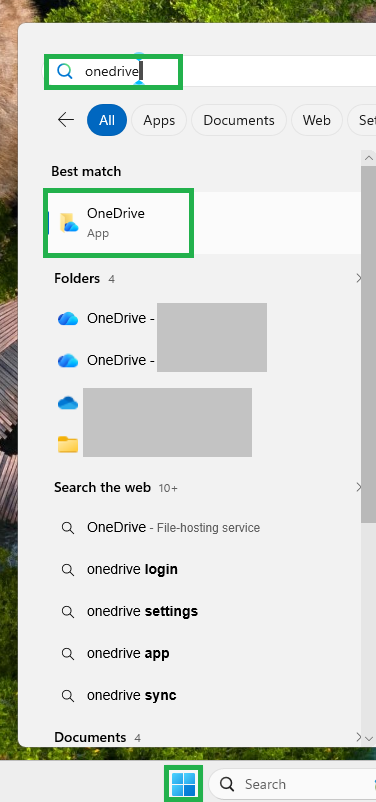The image size is (376, 802).
Task: Choose onedrive sync web suggestion
Action: (x=205, y=695)
